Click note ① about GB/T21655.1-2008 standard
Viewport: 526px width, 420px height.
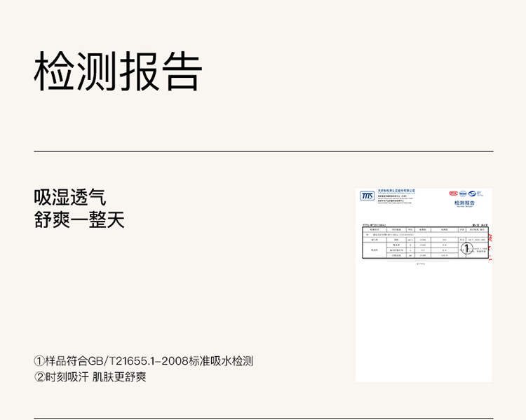[144, 361]
